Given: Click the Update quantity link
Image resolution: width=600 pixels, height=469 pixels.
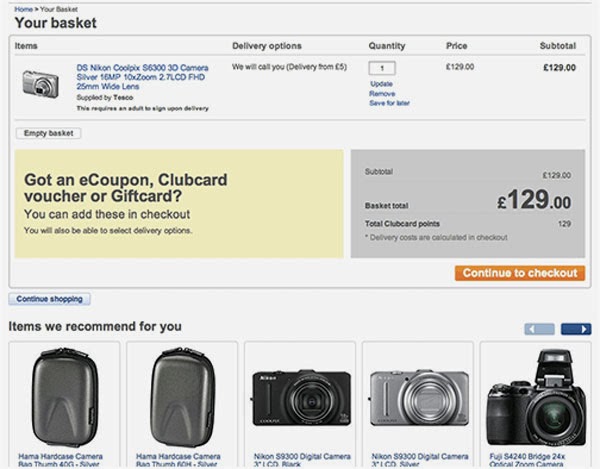Looking at the screenshot, I should point(381,84).
